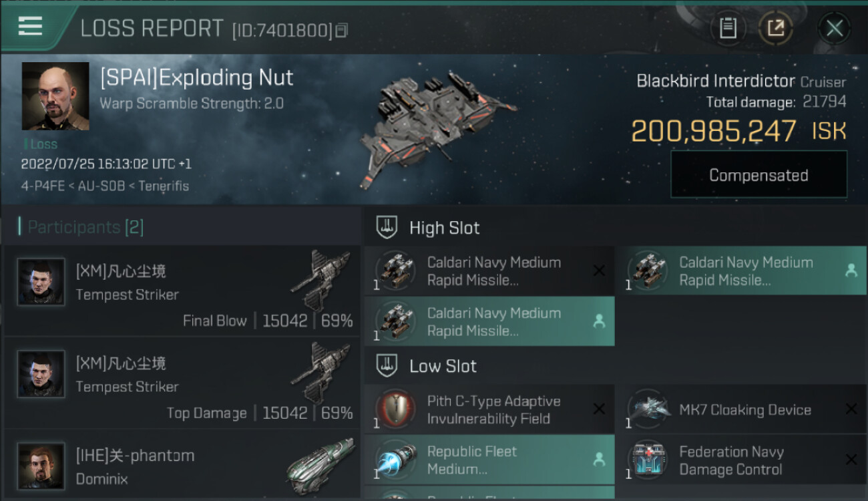This screenshot has width=868, height=501.
Task: Click the High Slot section icon
Action: tap(387, 228)
